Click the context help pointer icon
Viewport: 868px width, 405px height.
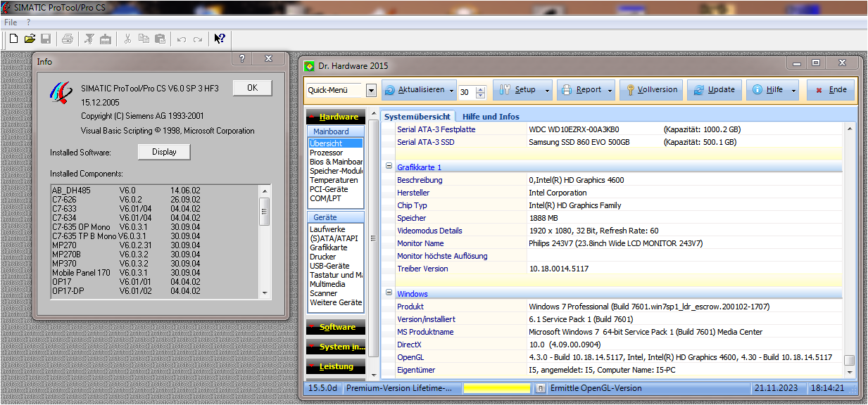coord(220,39)
